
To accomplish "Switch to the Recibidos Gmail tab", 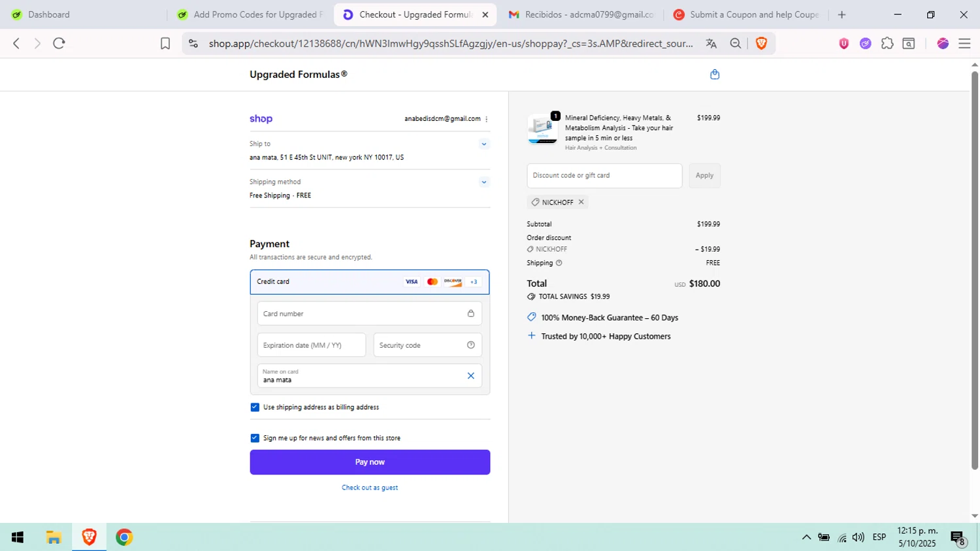I will (580, 14).
